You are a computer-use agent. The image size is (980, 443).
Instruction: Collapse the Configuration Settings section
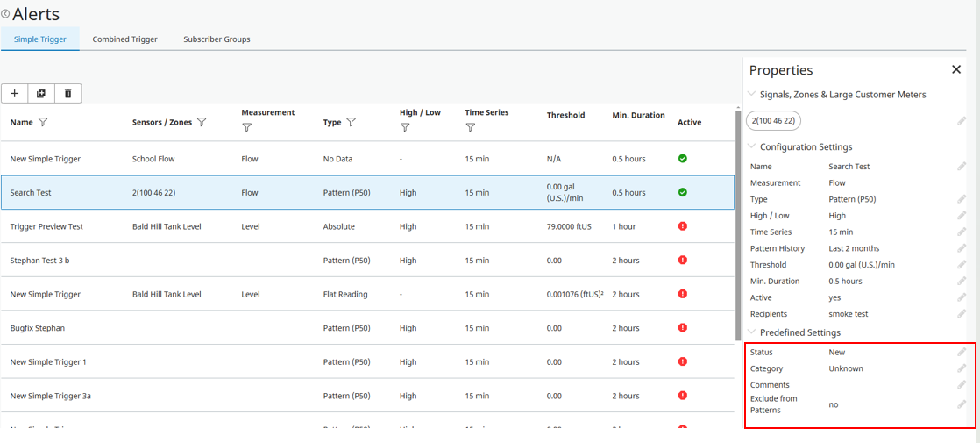(x=751, y=147)
